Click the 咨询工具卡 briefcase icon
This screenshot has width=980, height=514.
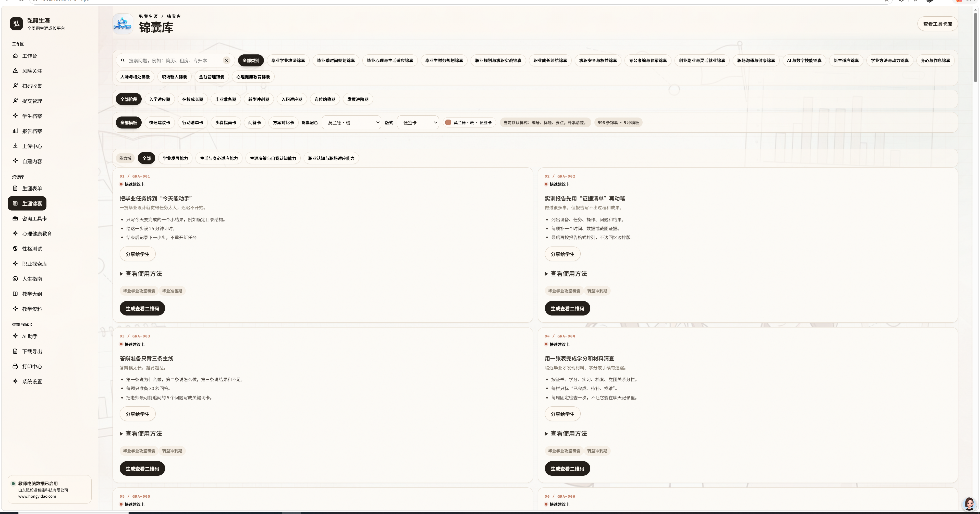(15, 218)
